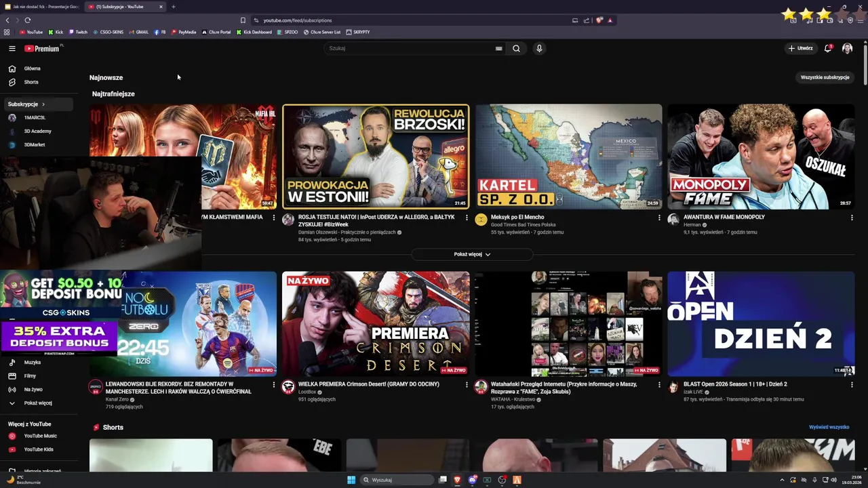Click the Szukaj search field
The image size is (868, 488).
[410, 48]
